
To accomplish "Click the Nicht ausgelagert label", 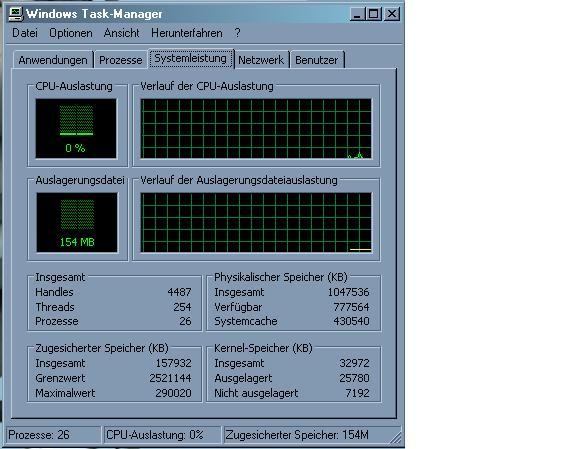I will [x=256, y=393].
